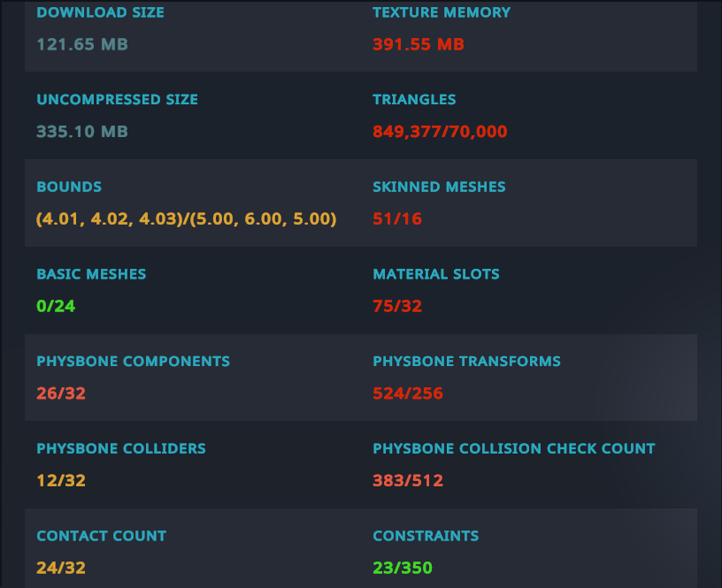
Task: Click the CONSTRAINTS label
Action: click(x=426, y=536)
